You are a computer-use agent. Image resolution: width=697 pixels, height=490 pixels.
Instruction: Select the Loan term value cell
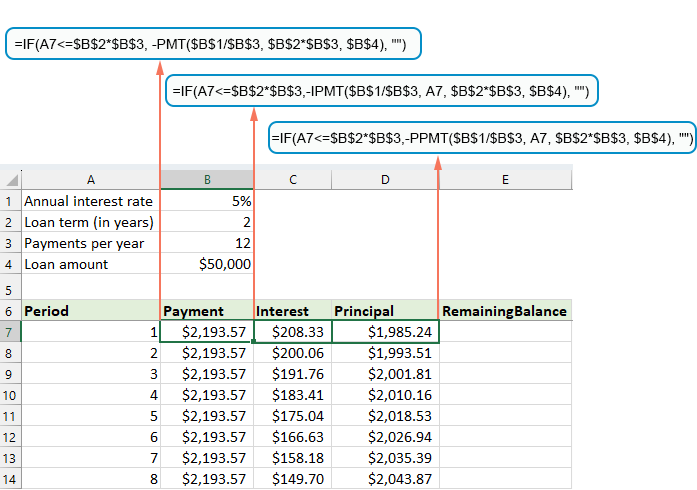(207, 222)
